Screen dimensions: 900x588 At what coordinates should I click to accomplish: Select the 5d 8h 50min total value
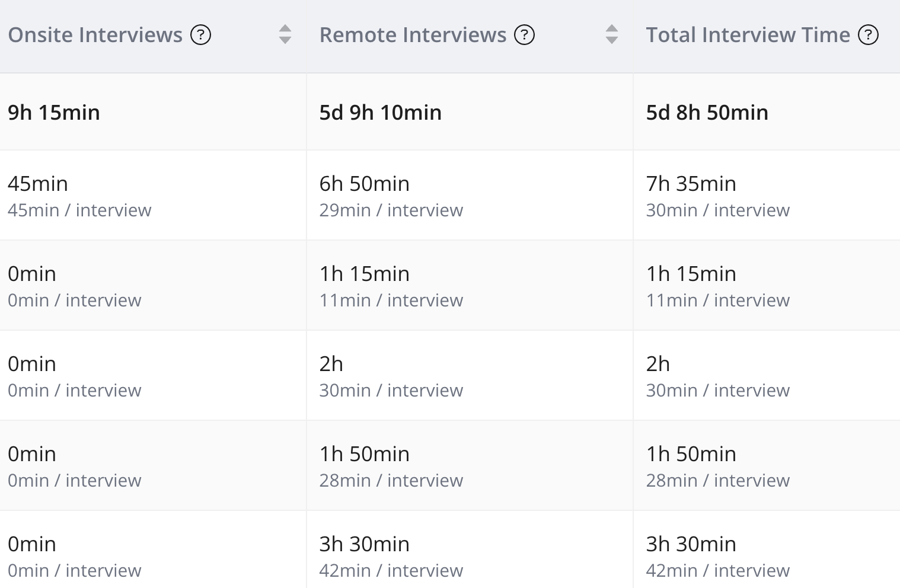coord(707,112)
